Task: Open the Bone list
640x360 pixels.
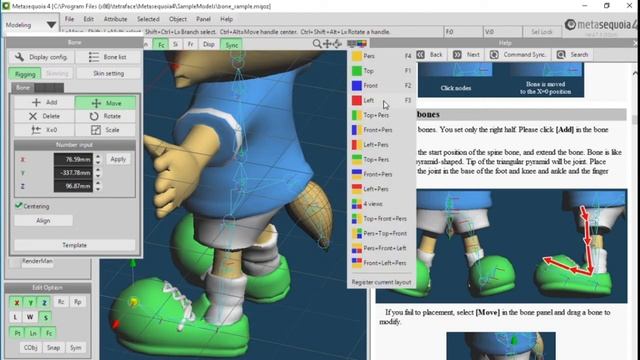Action: [x=108, y=57]
